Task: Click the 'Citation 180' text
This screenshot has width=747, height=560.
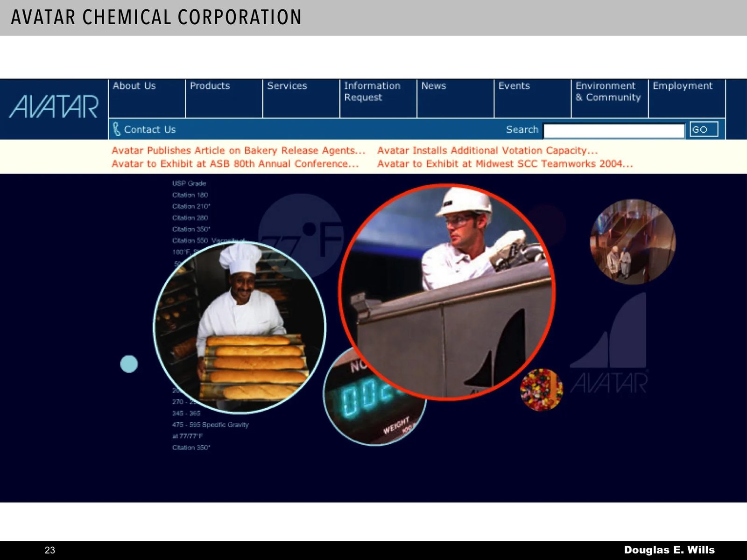Action: point(190,195)
